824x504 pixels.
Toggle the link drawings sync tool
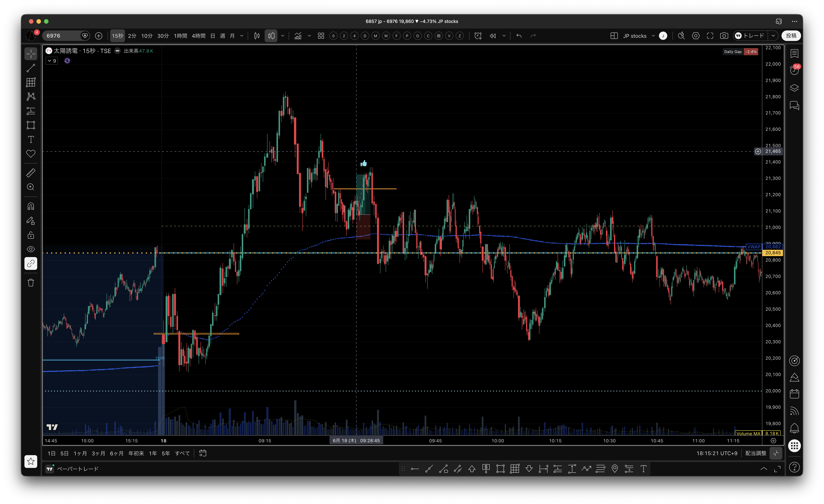point(31,263)
